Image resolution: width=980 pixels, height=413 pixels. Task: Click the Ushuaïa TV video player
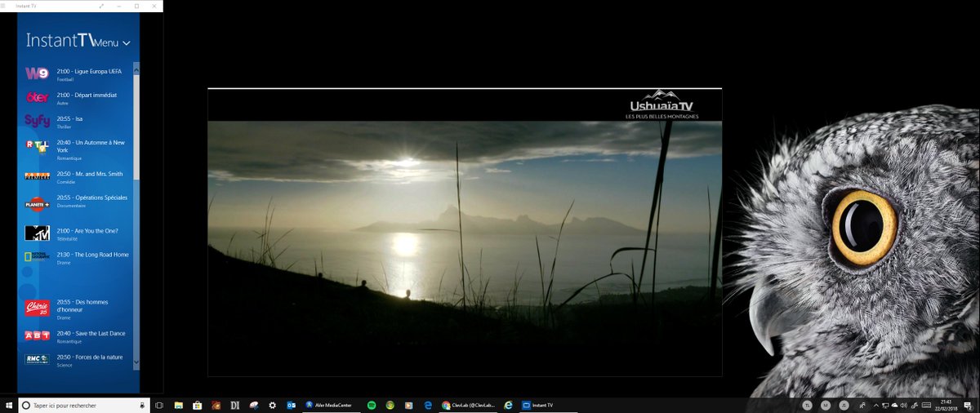[465, 232]
